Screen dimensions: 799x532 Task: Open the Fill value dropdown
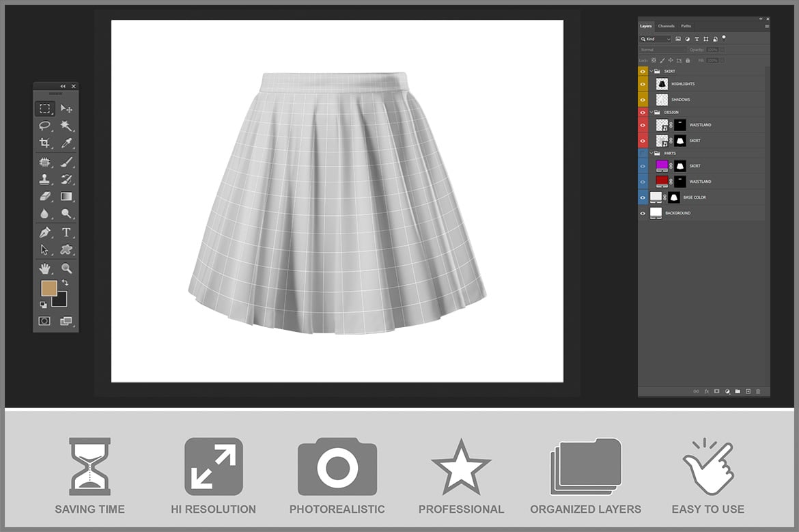(x=722, y=60)
